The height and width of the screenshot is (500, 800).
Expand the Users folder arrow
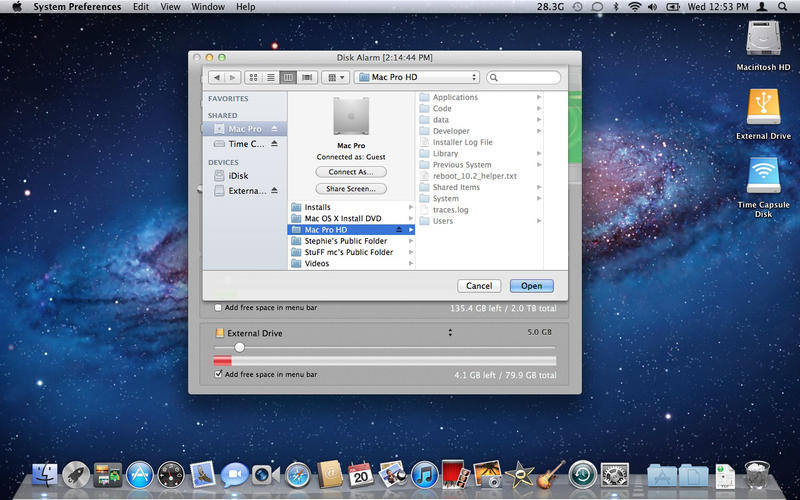(x=539, y=220)
